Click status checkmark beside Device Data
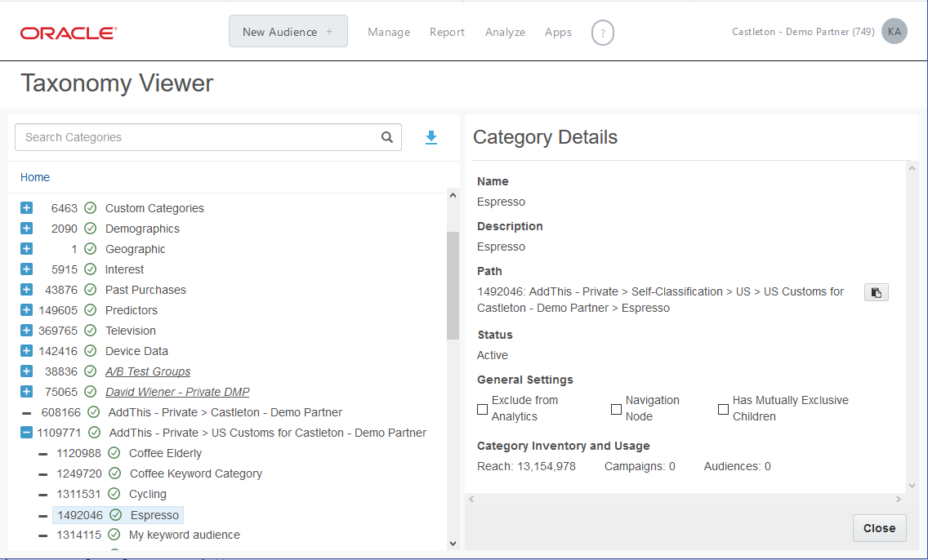Screen dimensions: 928x560 click(x=90, y=351)
